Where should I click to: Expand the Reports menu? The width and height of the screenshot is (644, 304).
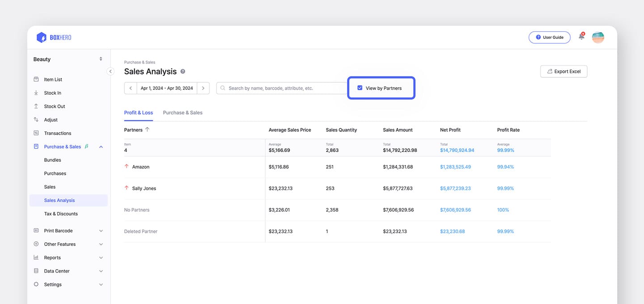(x=52, y=258)
